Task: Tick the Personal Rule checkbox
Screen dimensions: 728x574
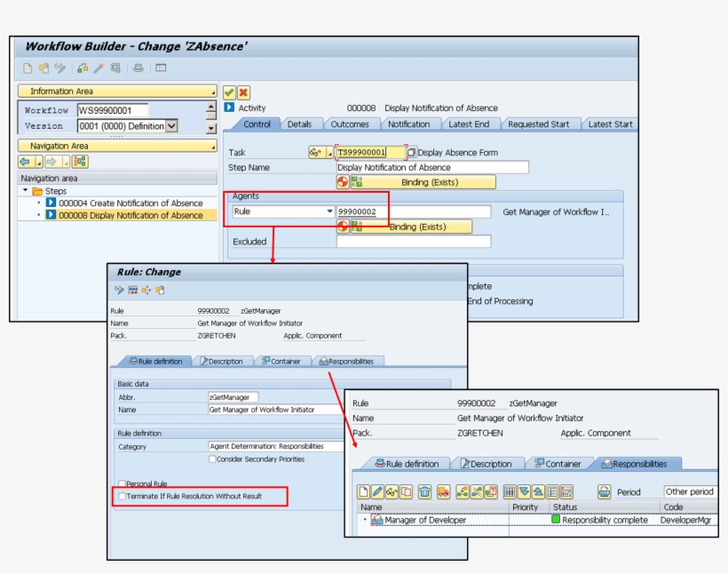Action: [x=123, y=483]
